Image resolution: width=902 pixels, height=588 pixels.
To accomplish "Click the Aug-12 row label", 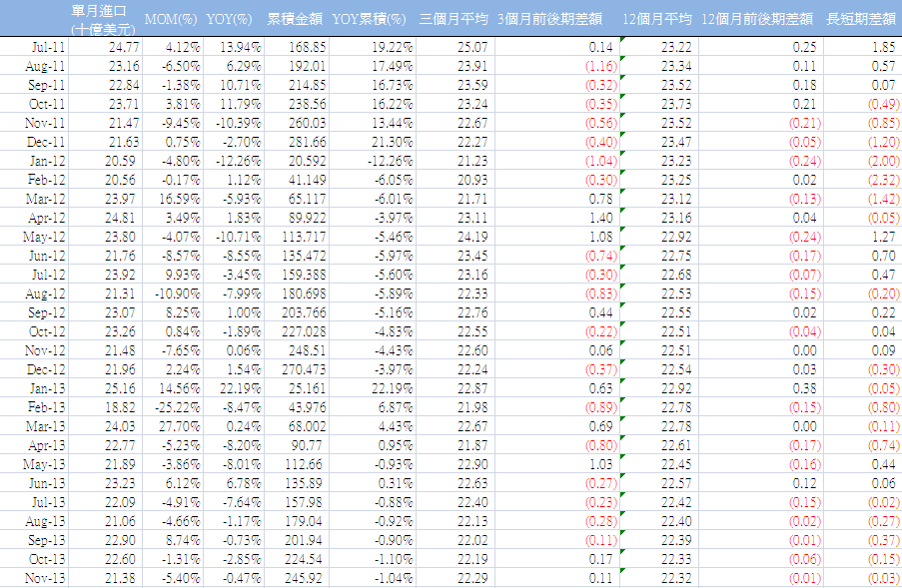I will click(x=45, y=294).
